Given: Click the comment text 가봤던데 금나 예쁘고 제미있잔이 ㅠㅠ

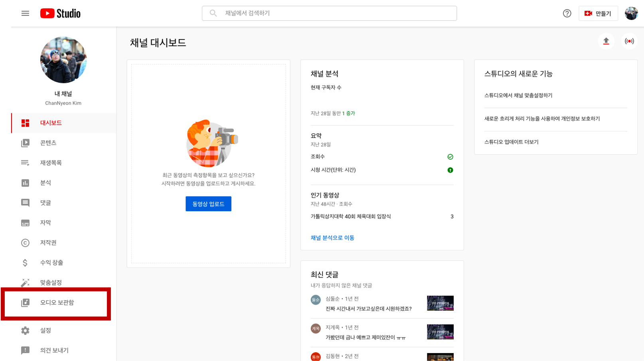Looking at the screenshot, I should click(366, 337).
